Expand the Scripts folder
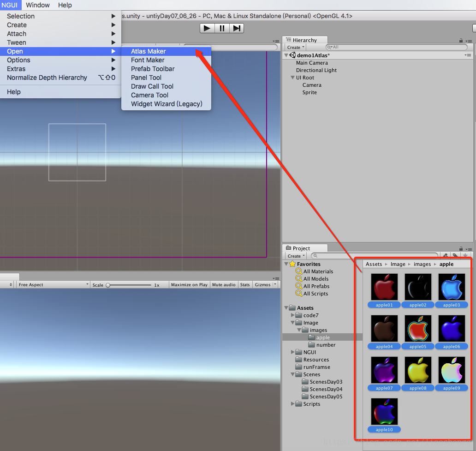This screenshot has width=476, height=451. [292, 403]
